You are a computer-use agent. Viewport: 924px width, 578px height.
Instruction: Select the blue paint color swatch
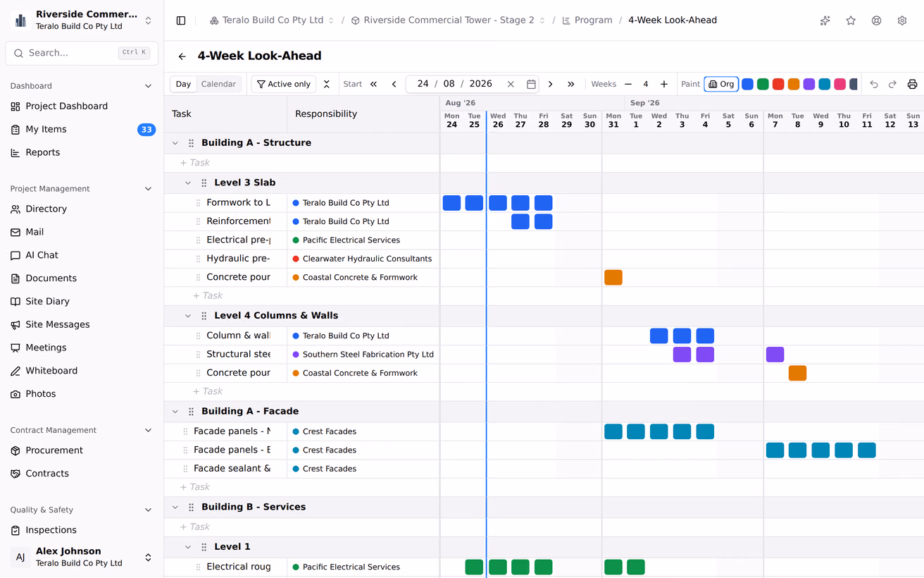747,84
